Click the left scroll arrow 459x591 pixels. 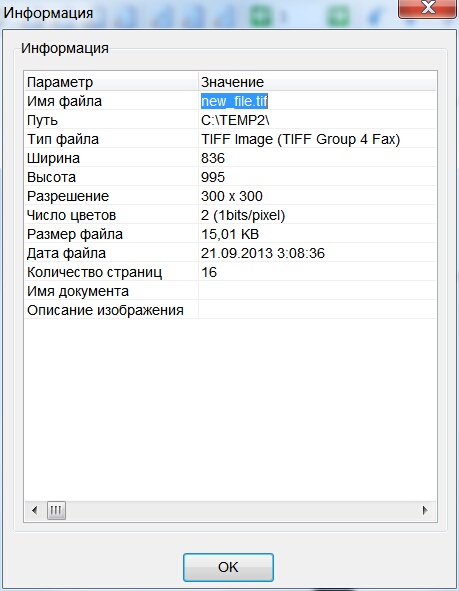pos(35,510)
